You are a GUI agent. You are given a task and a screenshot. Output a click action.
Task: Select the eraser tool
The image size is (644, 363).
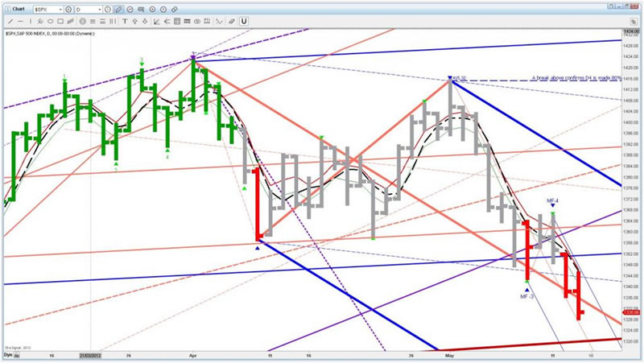tap(232, 21)
